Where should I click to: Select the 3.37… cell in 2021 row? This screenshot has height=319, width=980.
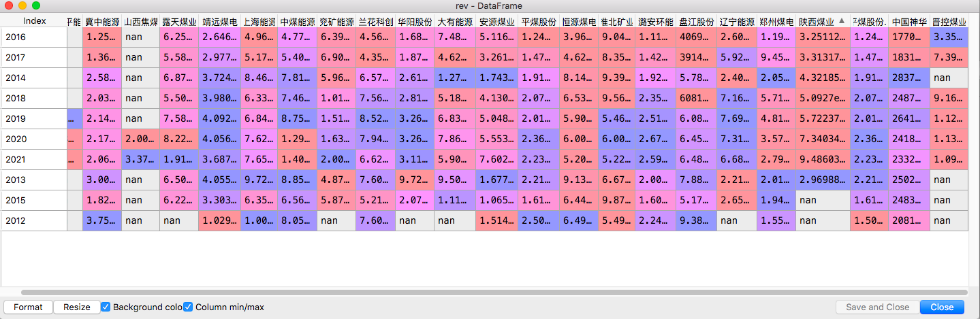coord(141,159)
